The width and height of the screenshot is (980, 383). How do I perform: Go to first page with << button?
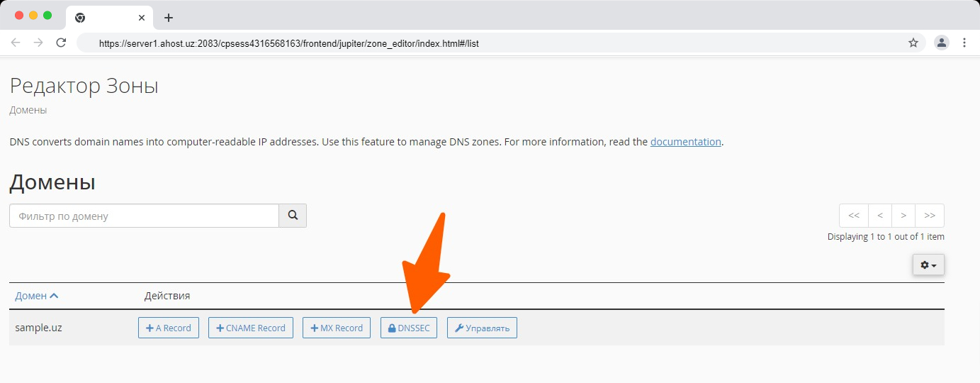(x=854, y=216)
